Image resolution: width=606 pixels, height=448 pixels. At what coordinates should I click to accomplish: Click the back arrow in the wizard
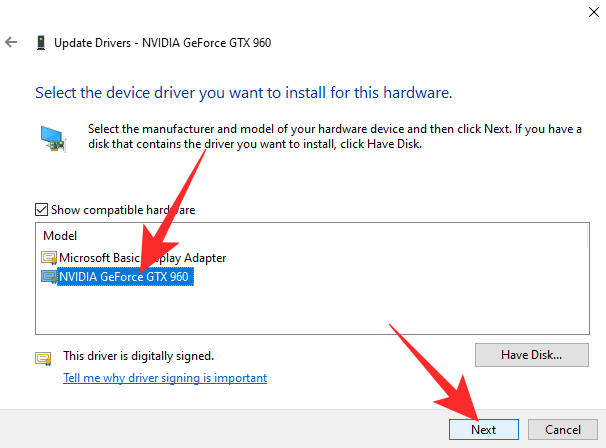click(x=11, y=43)
